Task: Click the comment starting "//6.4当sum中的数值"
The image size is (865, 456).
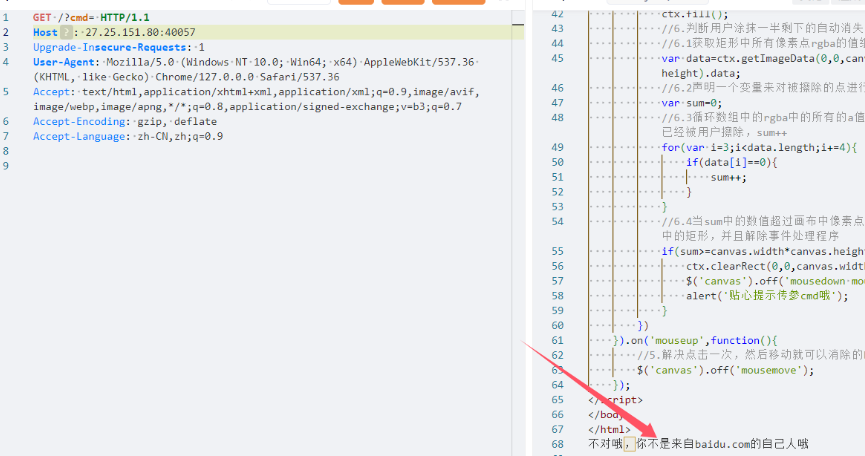Action: [762, 222]
